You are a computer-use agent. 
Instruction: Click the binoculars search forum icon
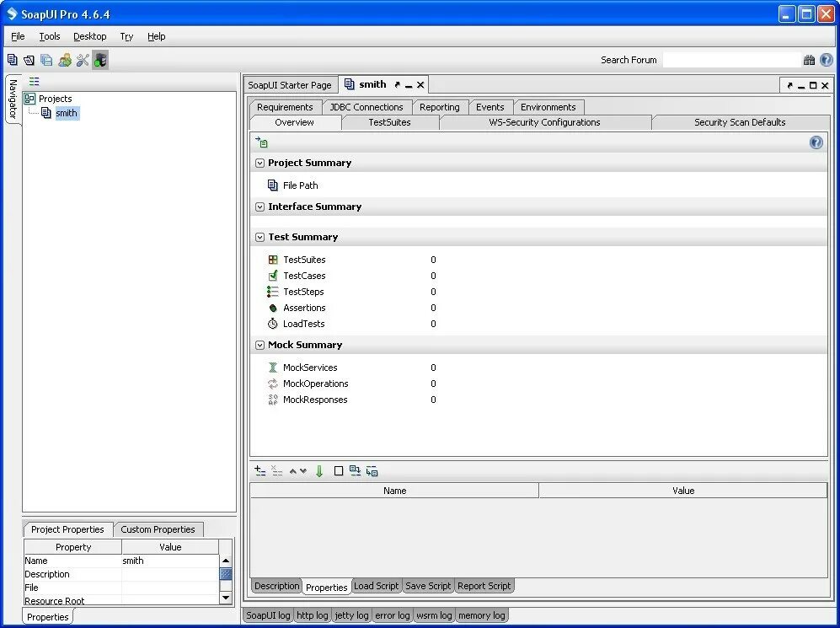(x=809, y=60)
